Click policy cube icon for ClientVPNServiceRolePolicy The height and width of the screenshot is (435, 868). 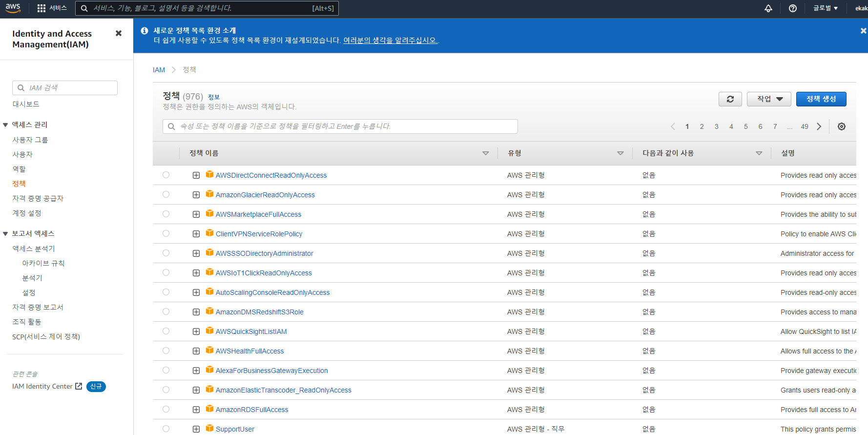210,233
